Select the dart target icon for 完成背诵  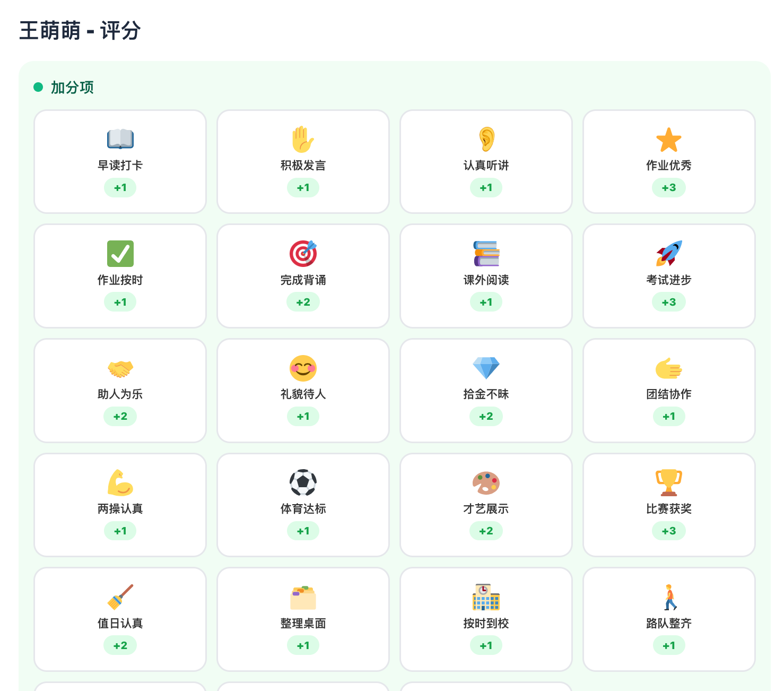point(303,253)
